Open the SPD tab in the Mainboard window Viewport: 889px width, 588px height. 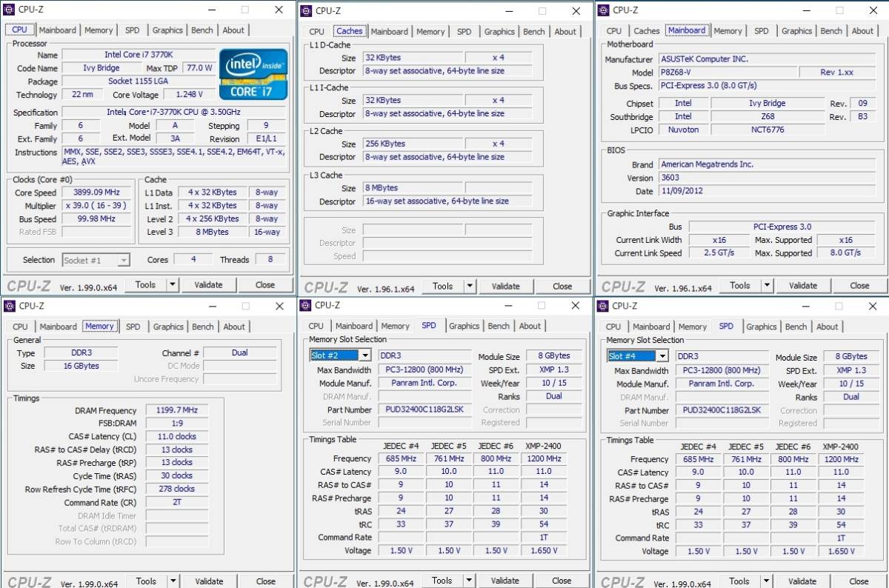[x=761, y=31]
